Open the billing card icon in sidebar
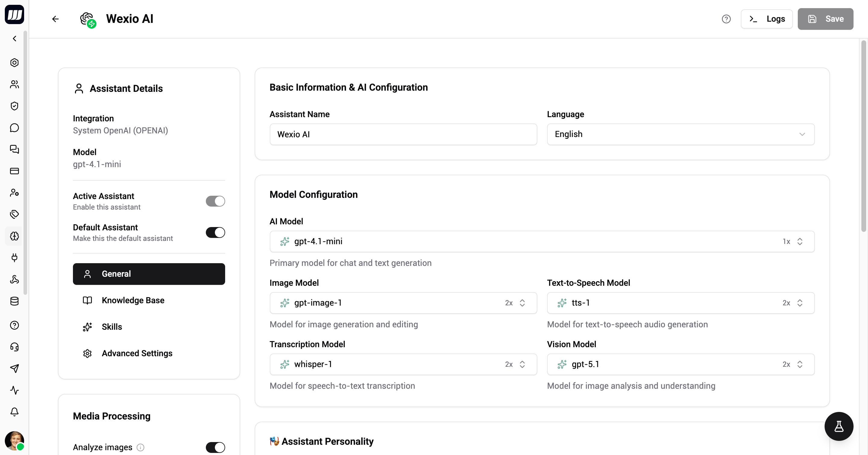 [x=14, y=171]
